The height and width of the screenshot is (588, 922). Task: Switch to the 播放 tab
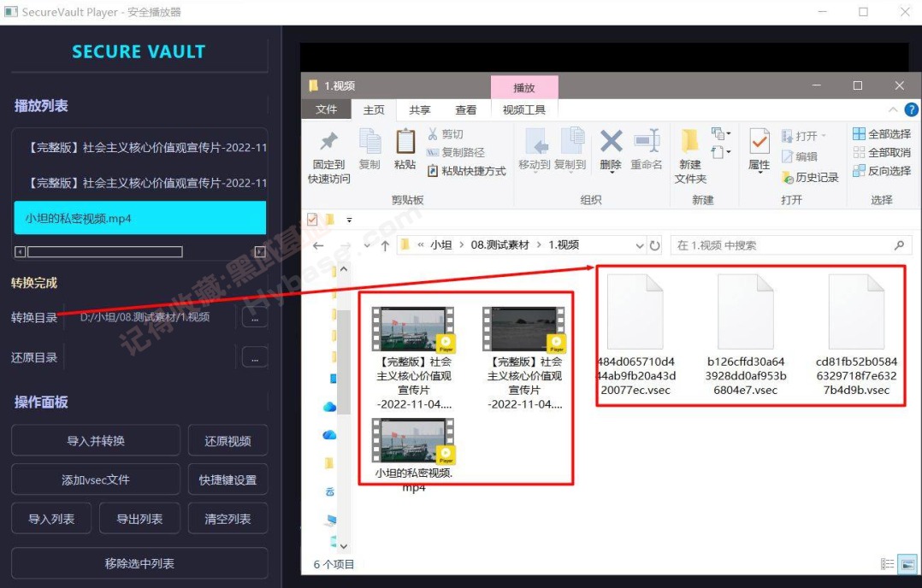(523, 86)
